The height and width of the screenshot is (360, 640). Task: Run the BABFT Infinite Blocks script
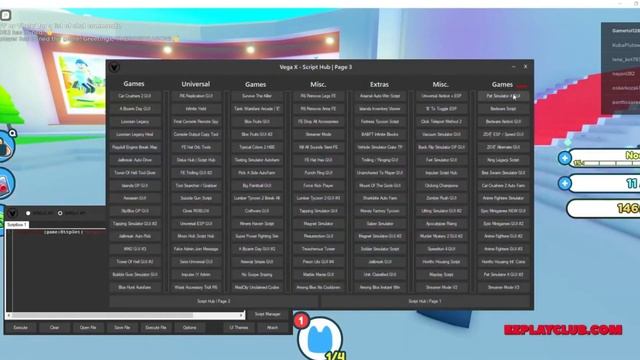click(380, 134)
